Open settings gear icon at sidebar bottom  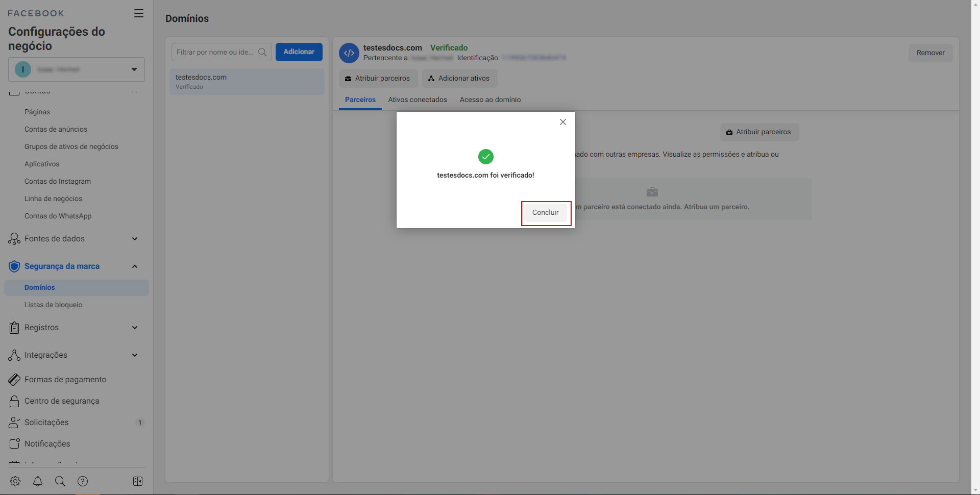coord(15,481)
